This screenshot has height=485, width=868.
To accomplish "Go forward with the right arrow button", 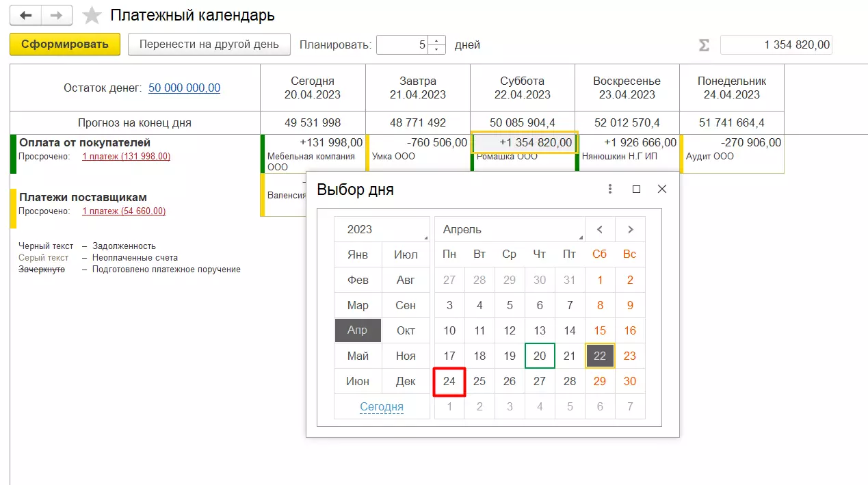I will 57,15.
